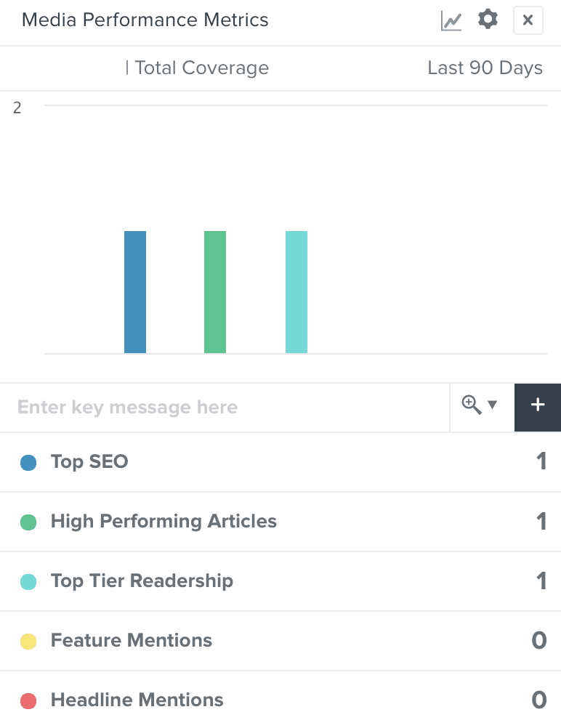The height and width of the screenshot is (728, 561).
Task: Click the blue Top SEO bar
Action: tap(135, 292)
